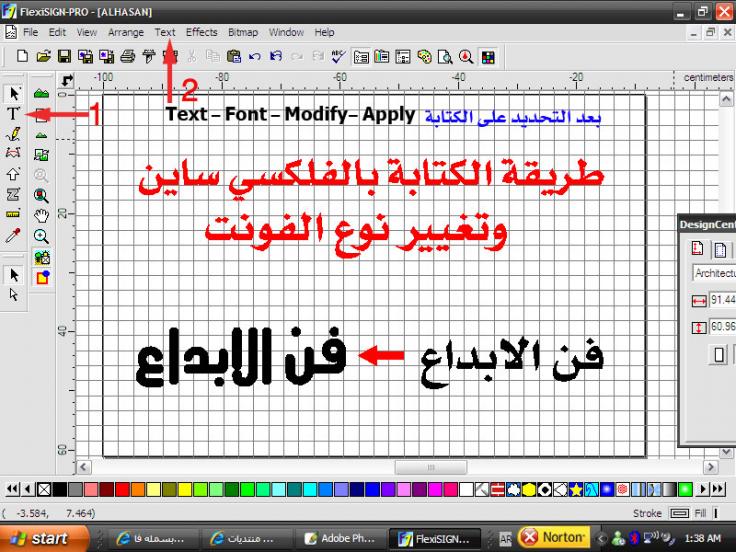Viewport: 736px width, 552px height.
Task: Pick the Eyedropper tool
Action: pos(14,235)
